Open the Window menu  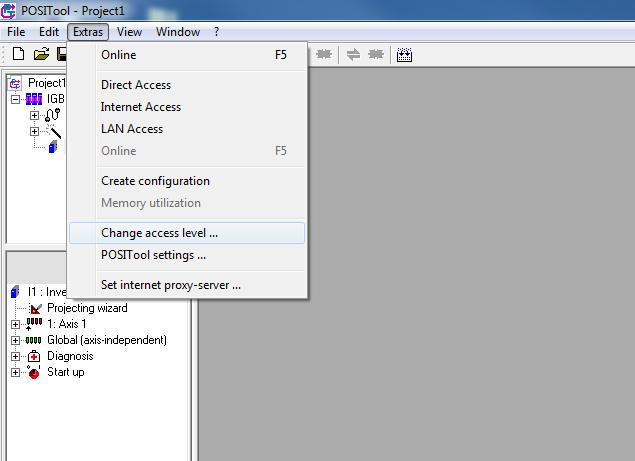pos(178,32)
